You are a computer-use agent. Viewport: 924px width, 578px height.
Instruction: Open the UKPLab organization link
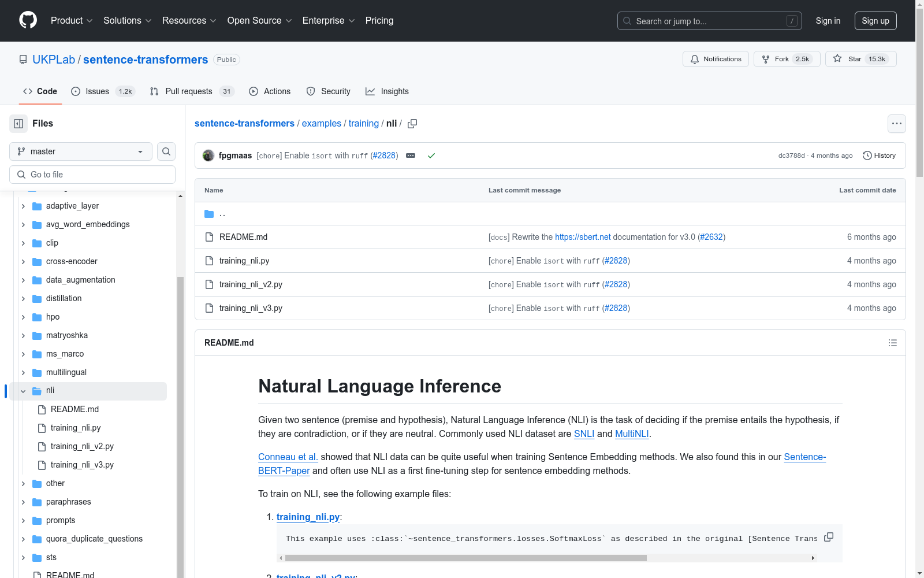54,60
